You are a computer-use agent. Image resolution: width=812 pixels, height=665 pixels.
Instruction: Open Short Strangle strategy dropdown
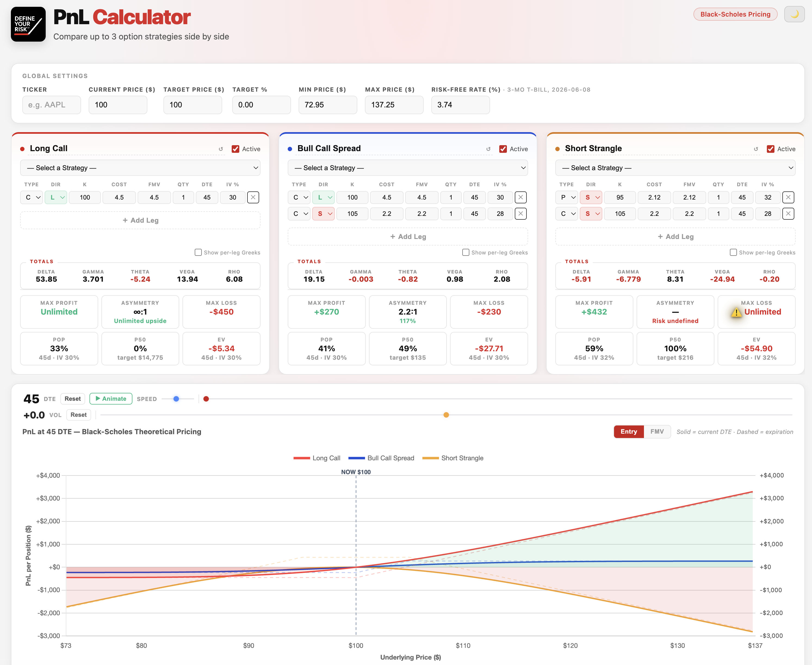click(675, 168)
